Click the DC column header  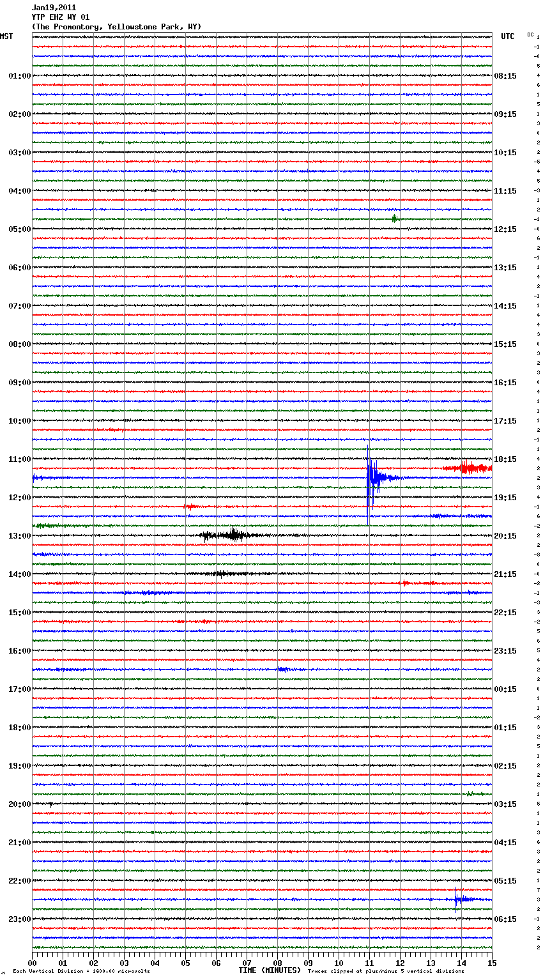[530, 34]
